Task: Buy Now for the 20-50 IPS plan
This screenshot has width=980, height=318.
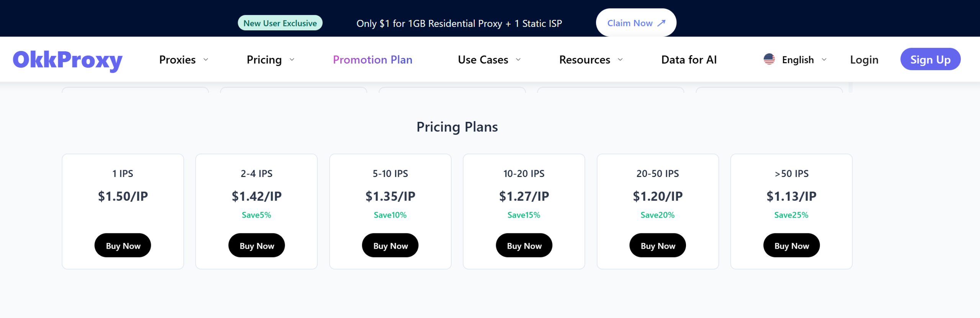Action: [x=657, y=245]
